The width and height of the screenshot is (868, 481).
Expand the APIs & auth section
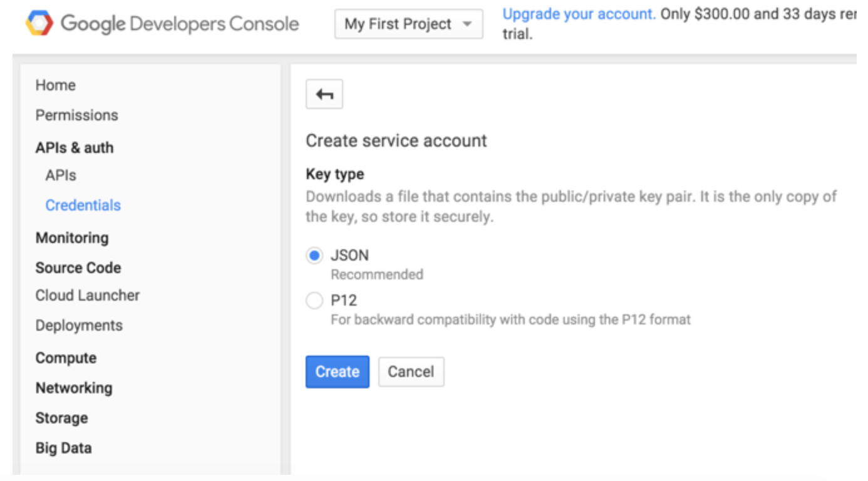75,148
